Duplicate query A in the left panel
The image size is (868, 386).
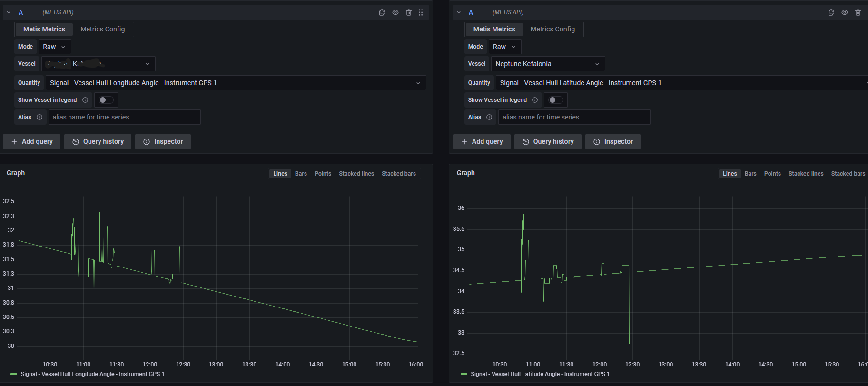click(382, 12)
